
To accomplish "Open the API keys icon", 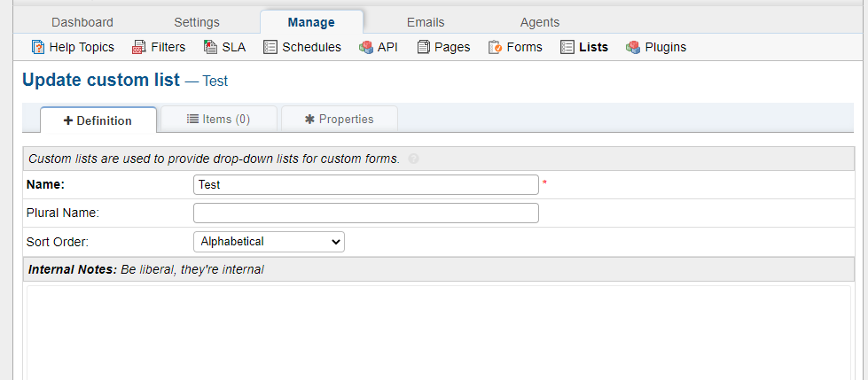I will 366,47.
